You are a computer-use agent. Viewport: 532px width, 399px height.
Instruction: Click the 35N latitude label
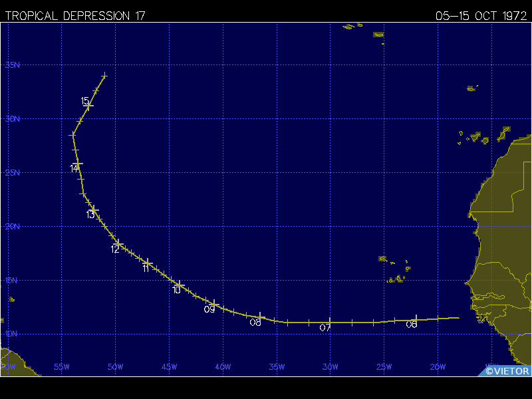(13, 65)
